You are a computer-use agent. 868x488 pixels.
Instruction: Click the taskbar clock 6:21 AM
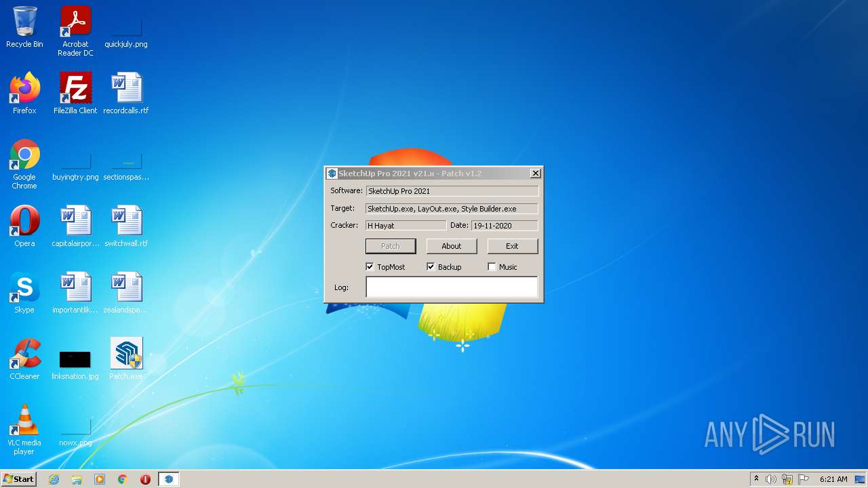point(833,479)
